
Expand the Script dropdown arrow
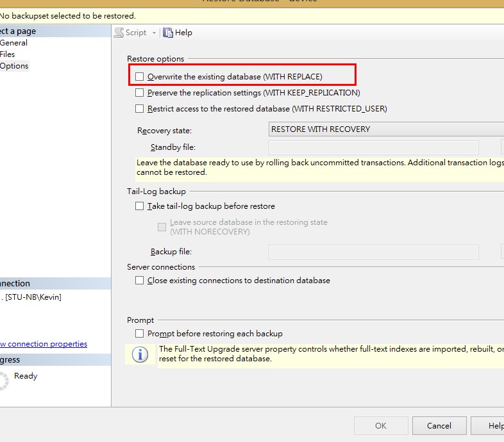click(154, 33)
